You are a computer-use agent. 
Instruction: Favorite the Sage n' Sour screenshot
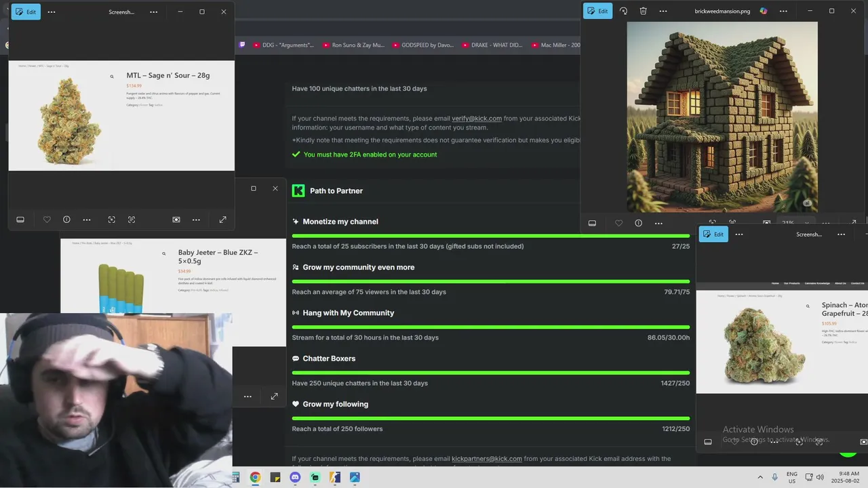(47, 220)
